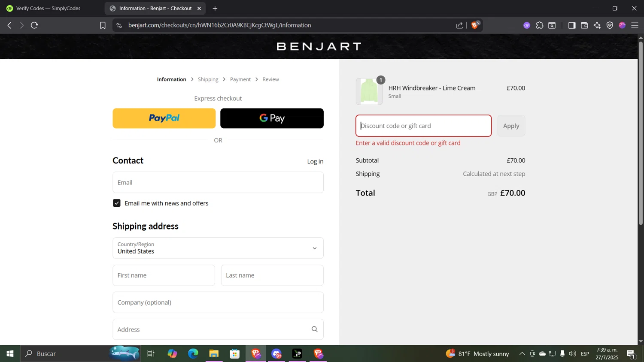The height and width of the screenshot is (362, 644).
Task: Open the Log in link
Action: click(315, 161)
